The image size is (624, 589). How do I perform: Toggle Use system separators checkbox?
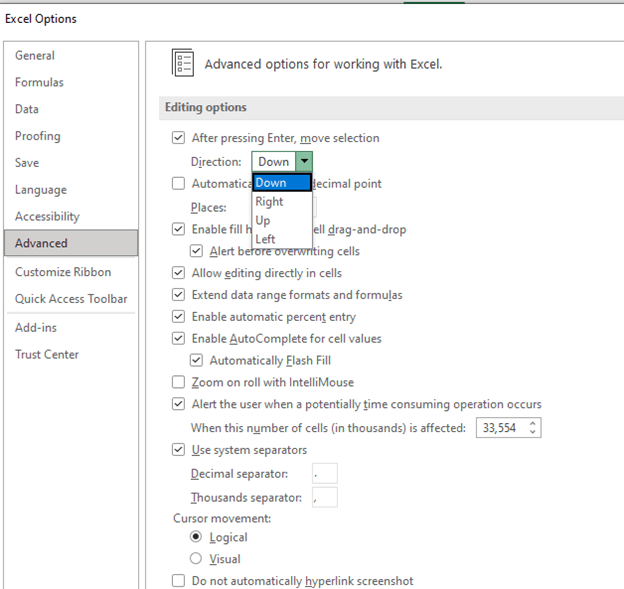pos(178,450)
